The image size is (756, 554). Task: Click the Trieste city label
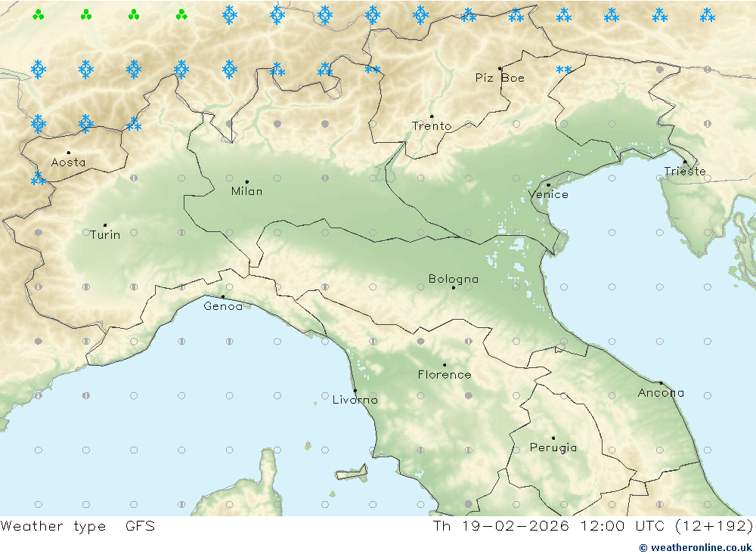685,172
